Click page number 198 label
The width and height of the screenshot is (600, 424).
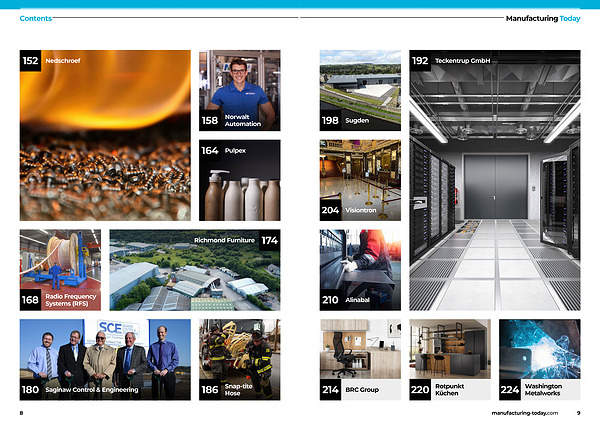point(330,121)
